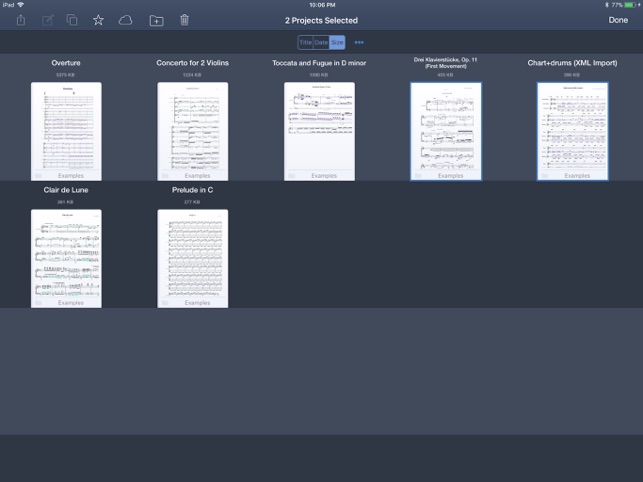Open the cloud storage icon
The width and height of the screenshot is (643, 482).
(x=125, y=20)
